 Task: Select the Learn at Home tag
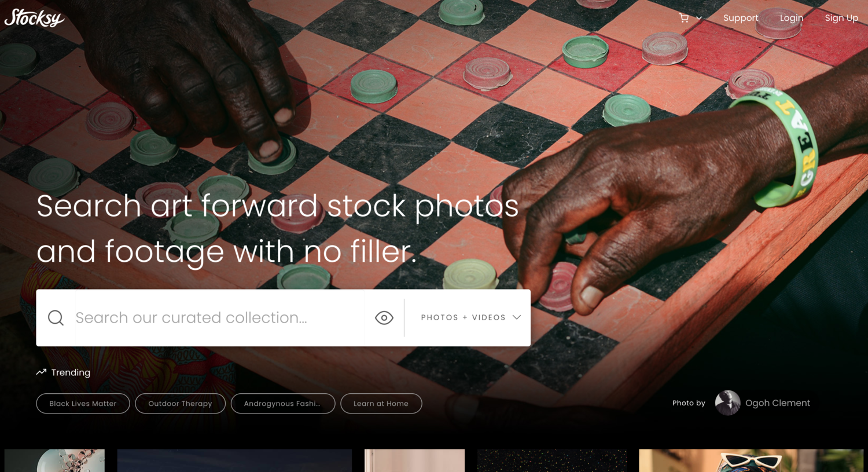[381, 404]
